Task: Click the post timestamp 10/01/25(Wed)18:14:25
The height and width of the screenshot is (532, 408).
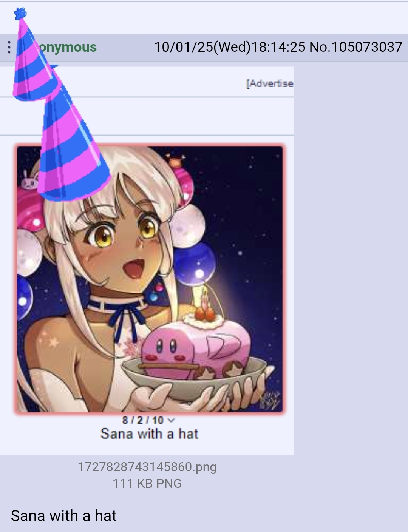Action: click(x=230, y=47)
